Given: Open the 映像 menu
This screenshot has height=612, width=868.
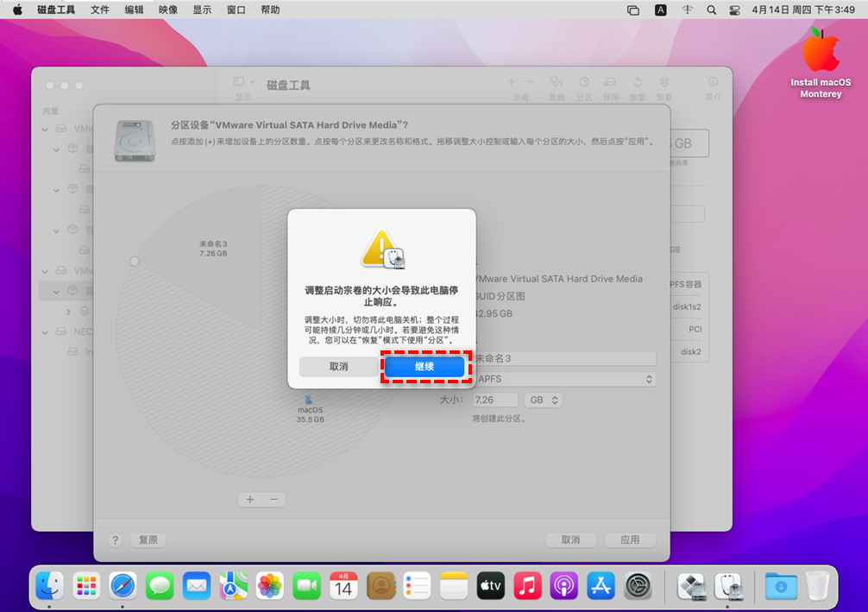Looking at the screenshot, I should [x=168, y=10].
